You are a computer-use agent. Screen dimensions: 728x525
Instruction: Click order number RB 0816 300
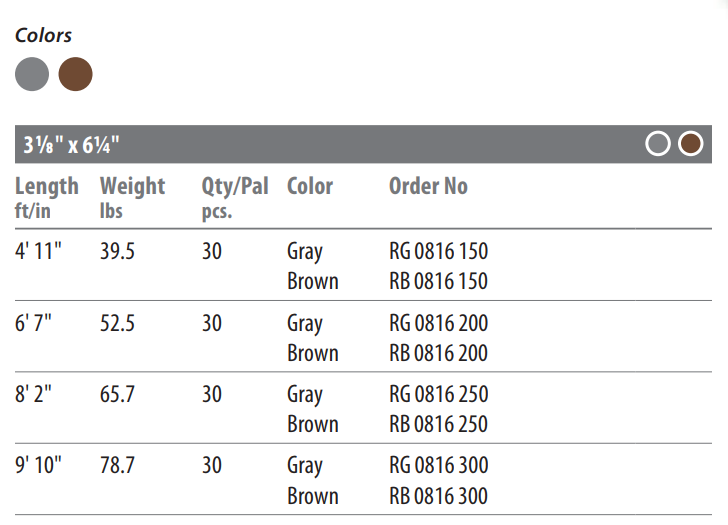438,496
